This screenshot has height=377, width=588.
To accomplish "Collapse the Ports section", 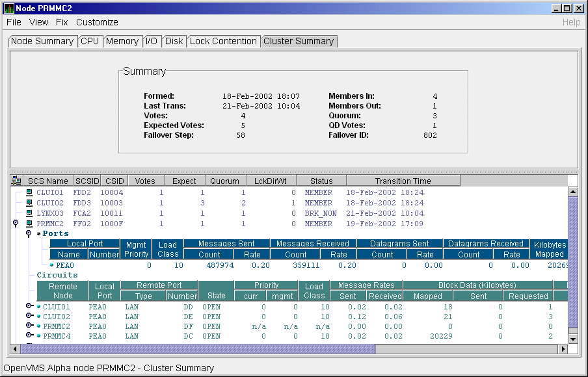I will 29,234.
